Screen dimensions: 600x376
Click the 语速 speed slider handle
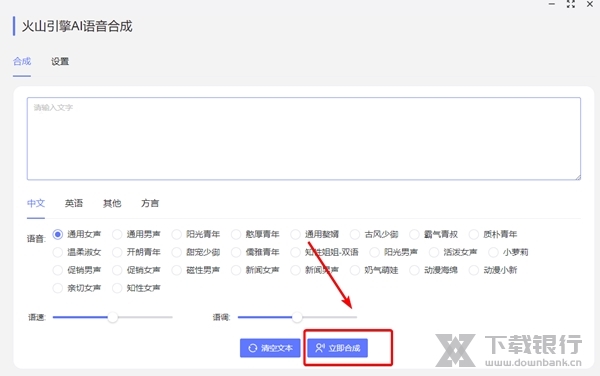pyautogui.click(x=112, y=317)
